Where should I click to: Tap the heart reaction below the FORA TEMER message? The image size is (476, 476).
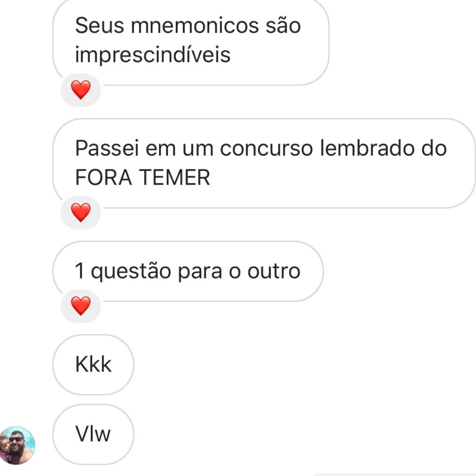click(81, 212)
